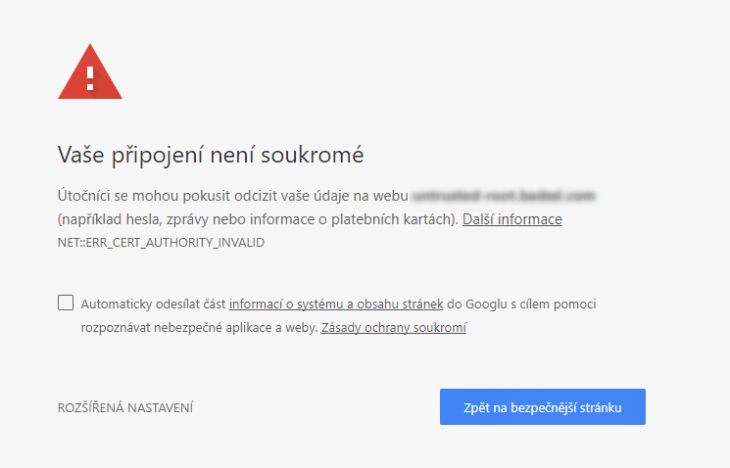730x468 pixels.
Task: Click 'Zpět na bezpečnější stránku' button
Action: 542,407
